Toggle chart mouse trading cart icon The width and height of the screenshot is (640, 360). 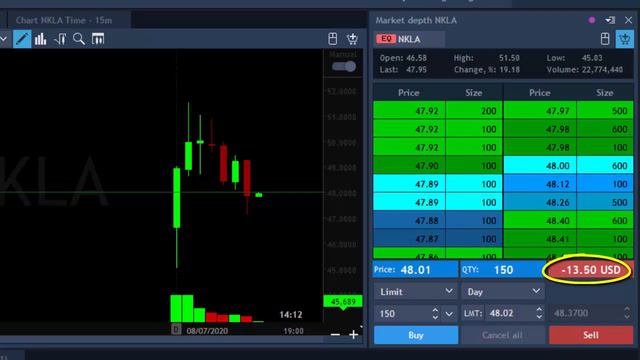pos(352,39)
